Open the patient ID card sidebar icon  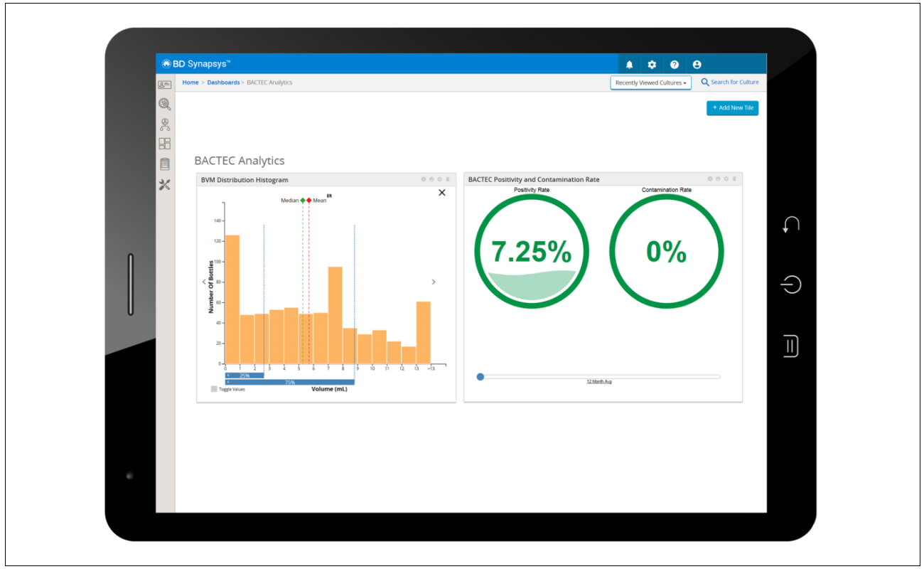164,84
